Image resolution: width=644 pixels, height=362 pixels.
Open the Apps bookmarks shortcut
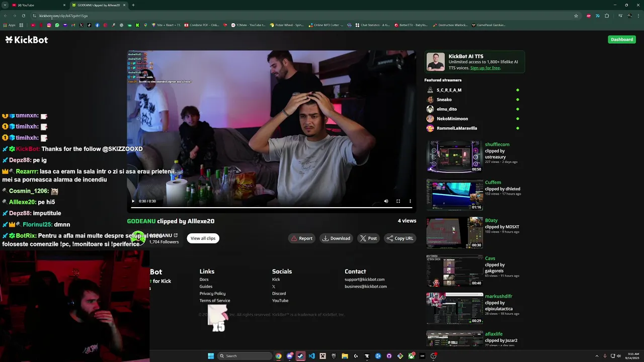9,25
